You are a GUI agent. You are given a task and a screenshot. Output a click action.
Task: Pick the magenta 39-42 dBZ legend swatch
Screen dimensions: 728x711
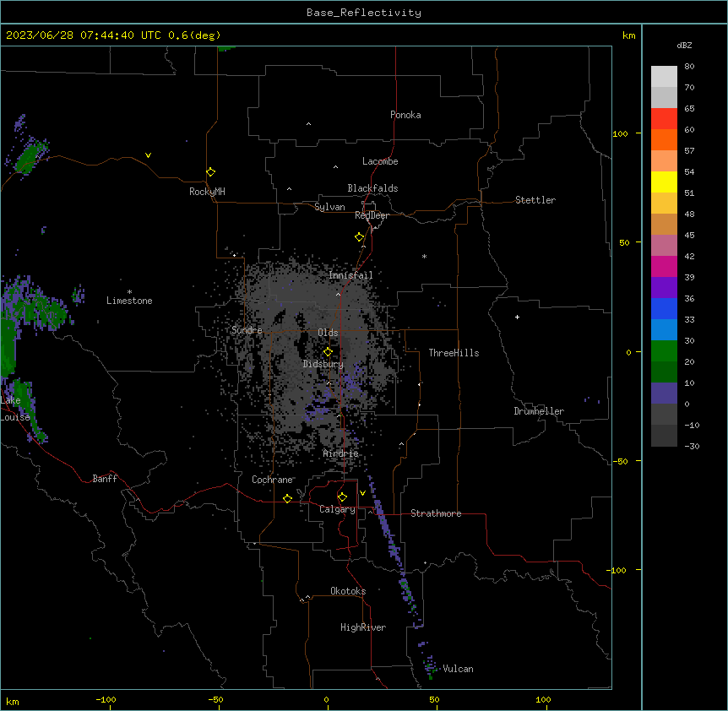664,266
